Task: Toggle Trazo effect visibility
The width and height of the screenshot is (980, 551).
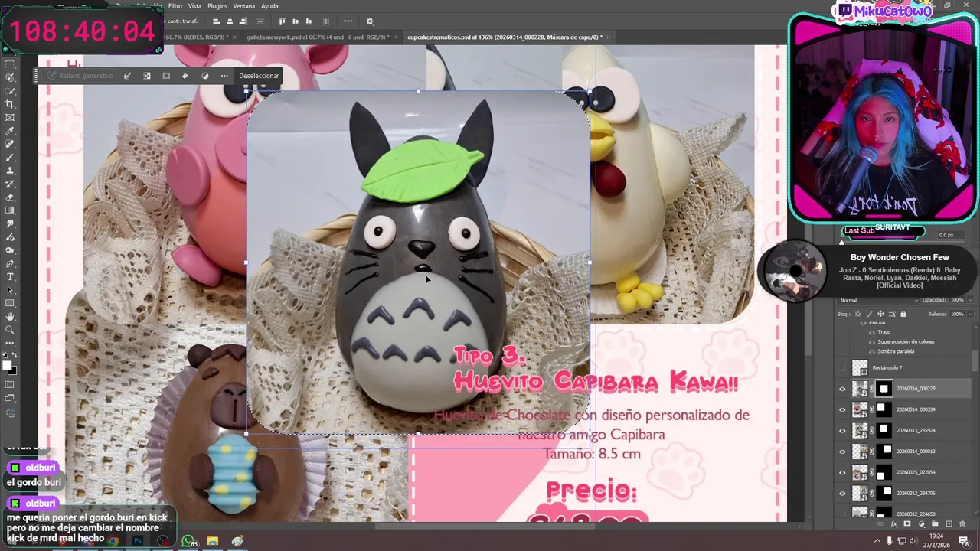Action: tap(871, 332)
